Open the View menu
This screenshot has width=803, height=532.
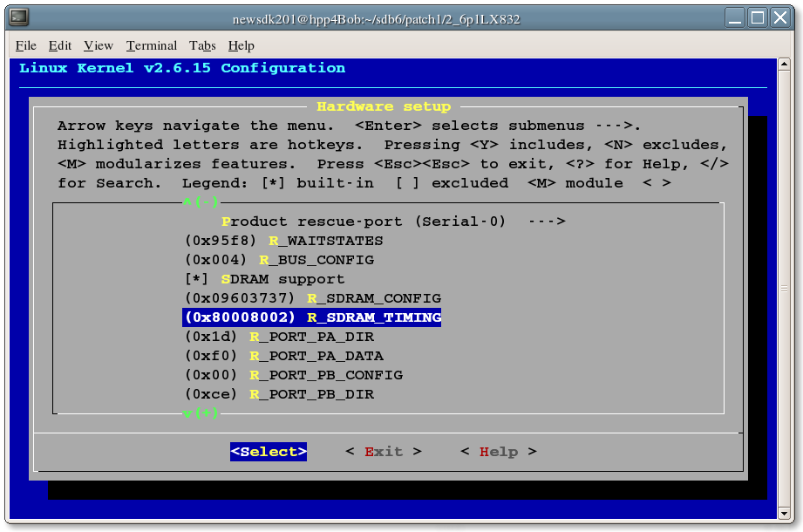99,45
